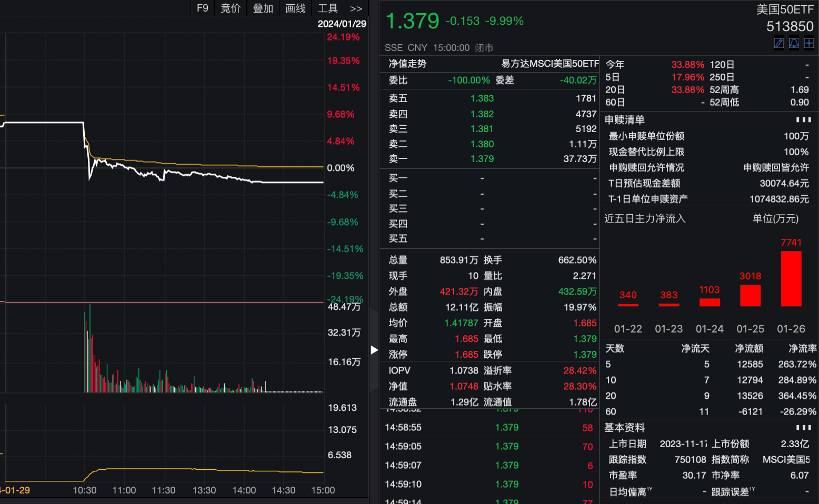
Task: Click the panel collapse arrow between chart and quotes
Action: coord(374,350)
